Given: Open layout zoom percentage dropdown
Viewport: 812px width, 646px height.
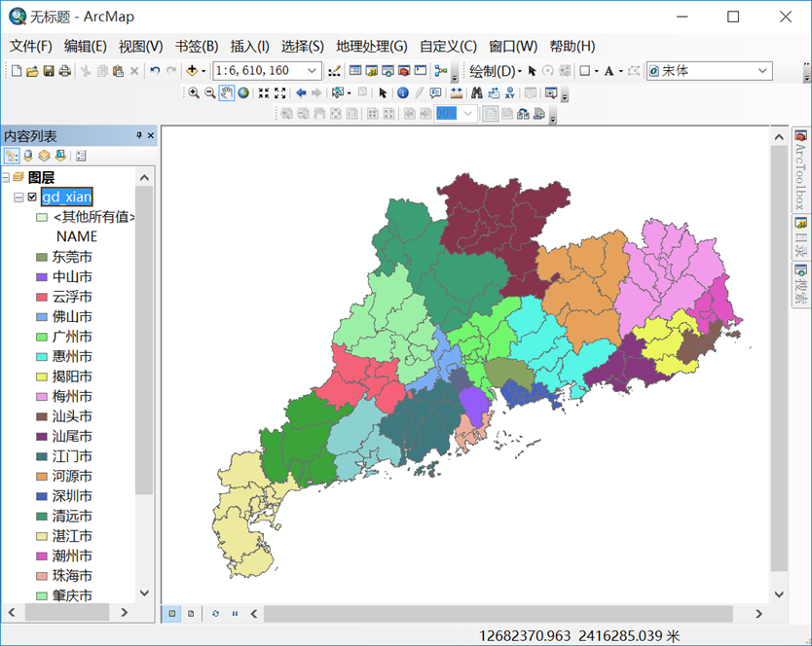Looking at the screenshot, I should pos(467,114).
